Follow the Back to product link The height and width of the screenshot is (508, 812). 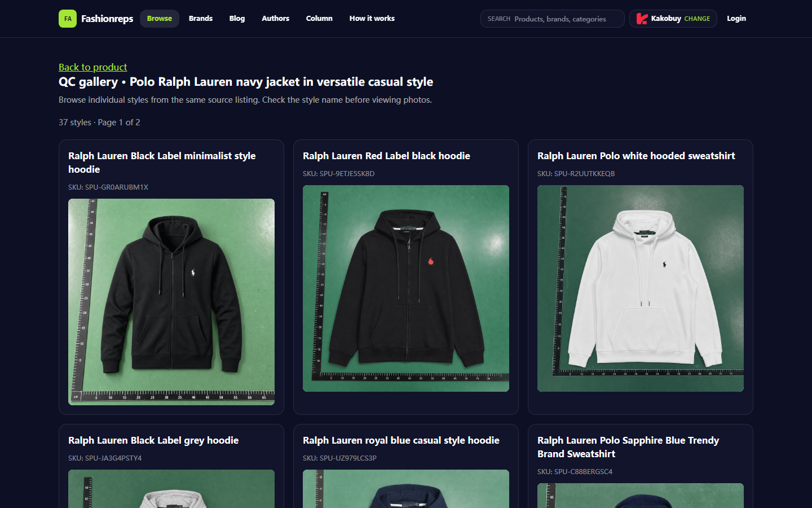(93, 67)
